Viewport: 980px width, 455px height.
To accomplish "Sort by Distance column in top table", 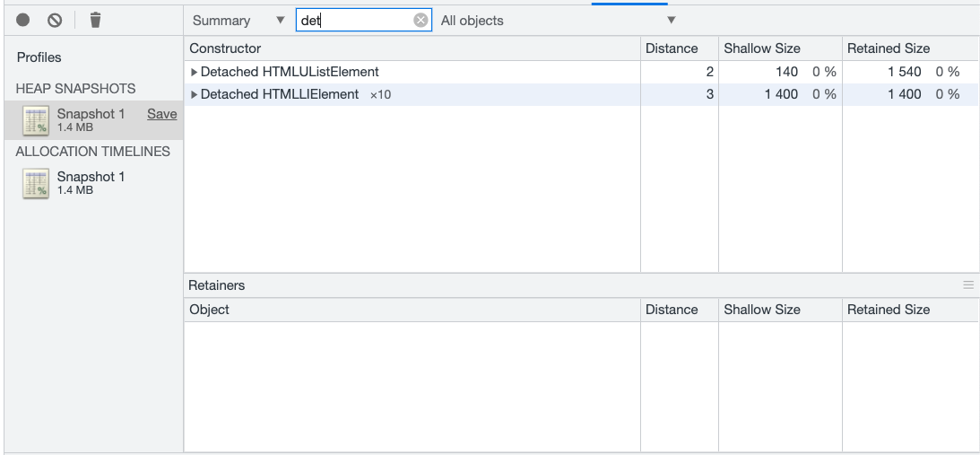I will (x=679, y=48).
